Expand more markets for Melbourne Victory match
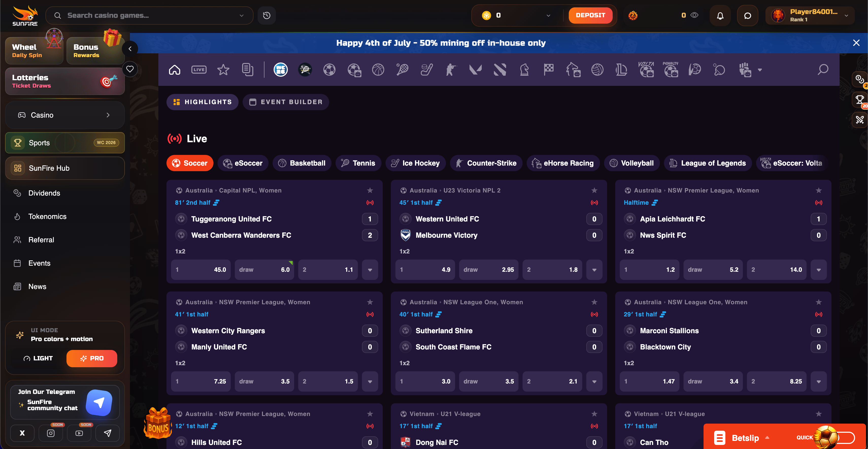Screen dimensions: 868x449 tap(594, 270)
